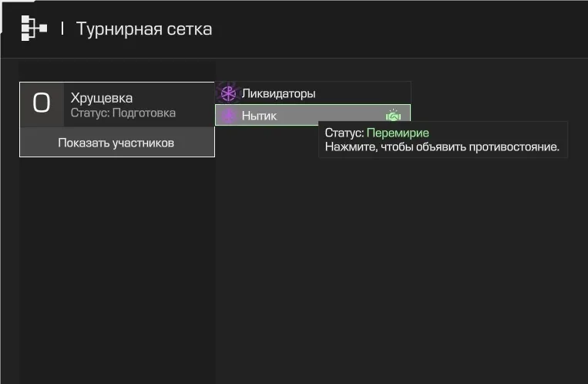
Task: Click the large 0 round number tile
Action: coord(42,104)
